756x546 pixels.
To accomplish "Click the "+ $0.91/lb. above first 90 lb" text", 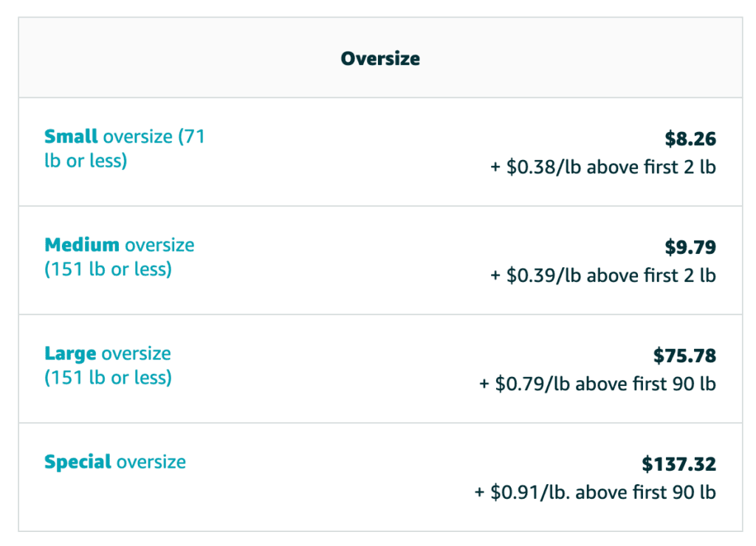I will (595, 492).
